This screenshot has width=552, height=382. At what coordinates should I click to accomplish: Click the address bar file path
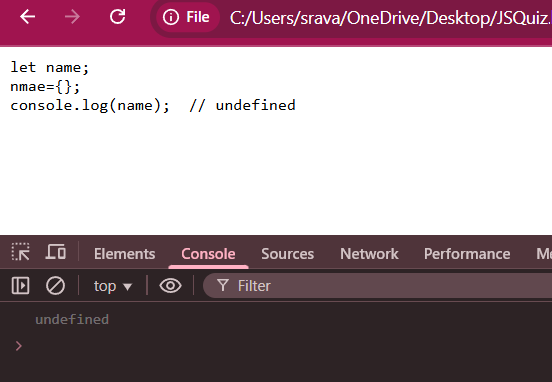click(390, 18)
